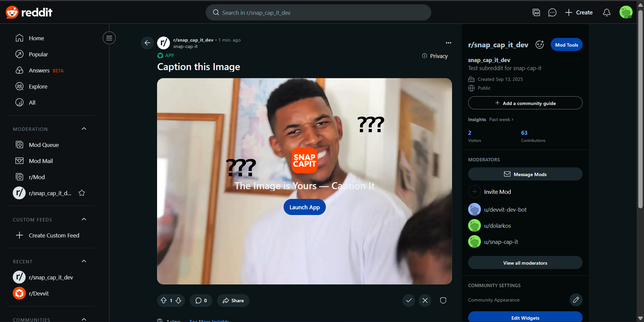This screenshot has width=644, height=322.
Task: Click the Privacy info icon
Action: point(425,56)
